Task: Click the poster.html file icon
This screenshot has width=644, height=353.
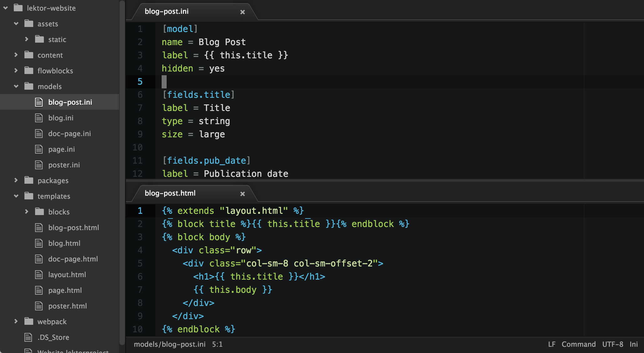Action: pos(39,306)
